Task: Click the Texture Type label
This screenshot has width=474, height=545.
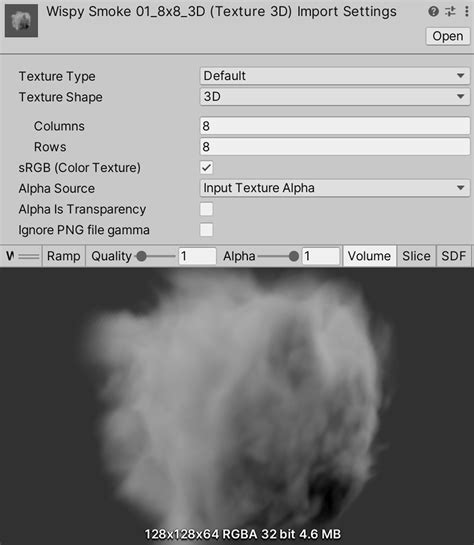Action: click(57, 76)
